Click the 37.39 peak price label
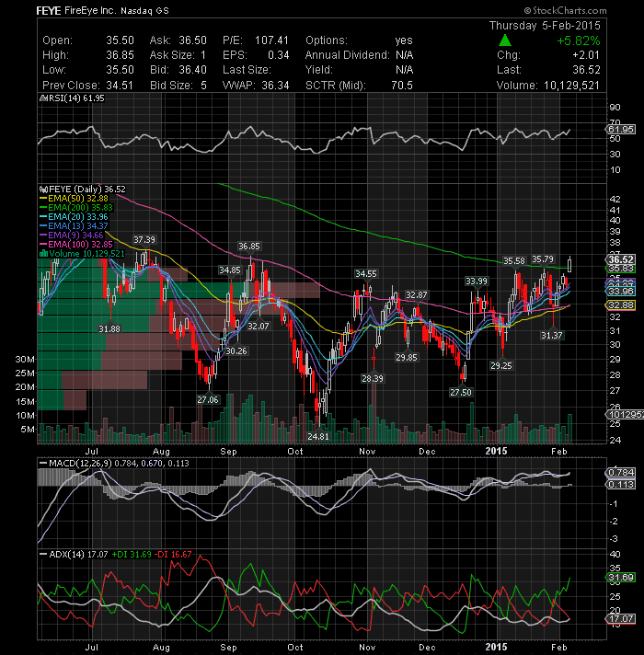 144,240
